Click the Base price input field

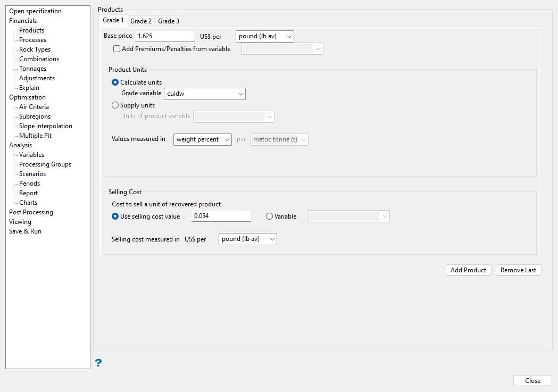tap(165, 36)
